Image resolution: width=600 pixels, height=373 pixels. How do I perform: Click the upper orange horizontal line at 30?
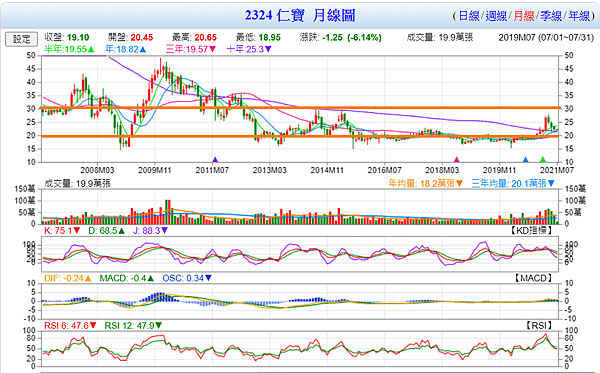301,108
